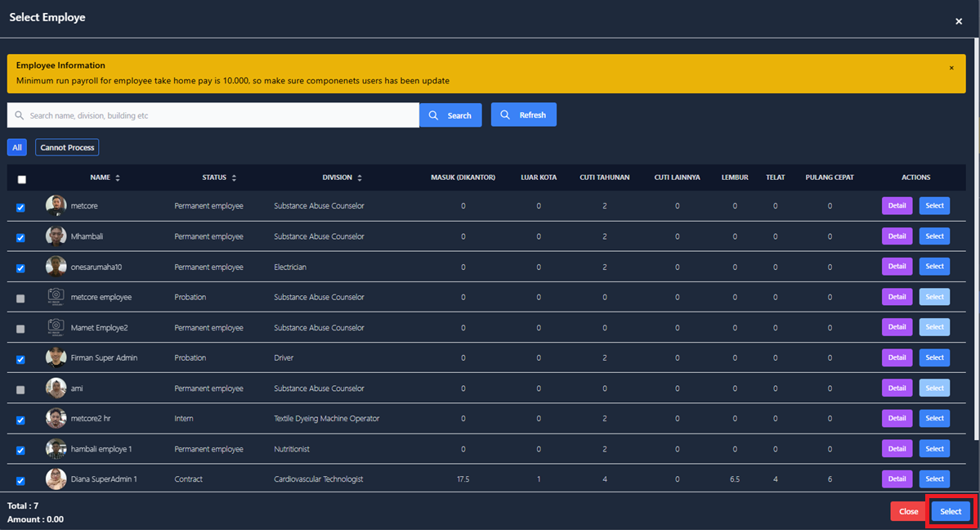This screenshot has width=980, height=530.
Task: Open Detail for metcore employee
Action: pos(897,297)
